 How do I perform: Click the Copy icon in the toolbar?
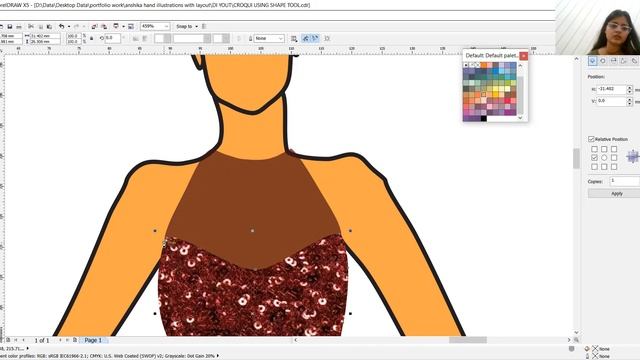click(x=40, y=27)
